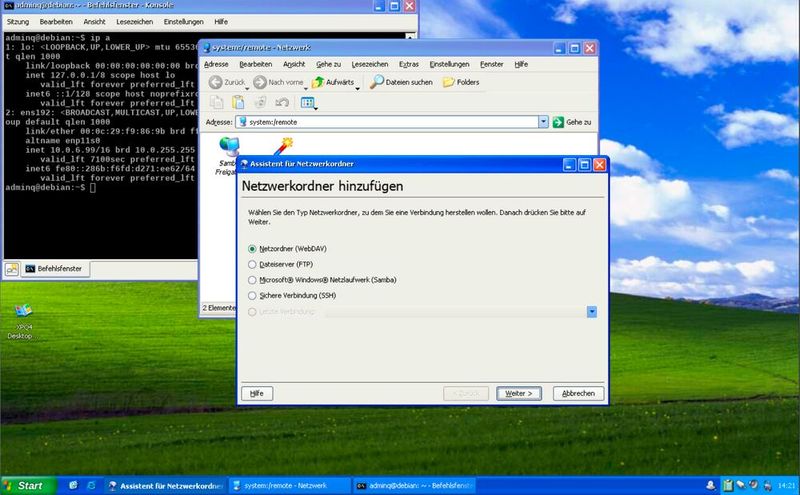Switch to Befehlsfenster tab in Konsole
The image size is (800, 495).
55,269
